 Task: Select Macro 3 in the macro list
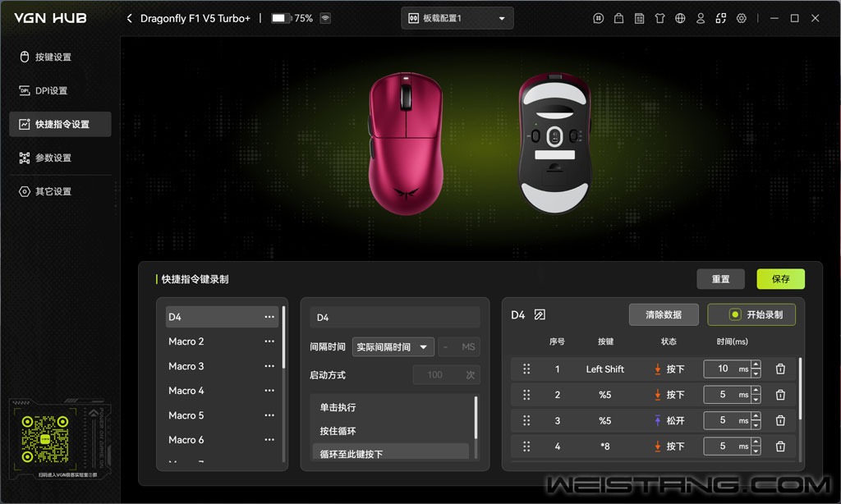click(x=222, y=366)
